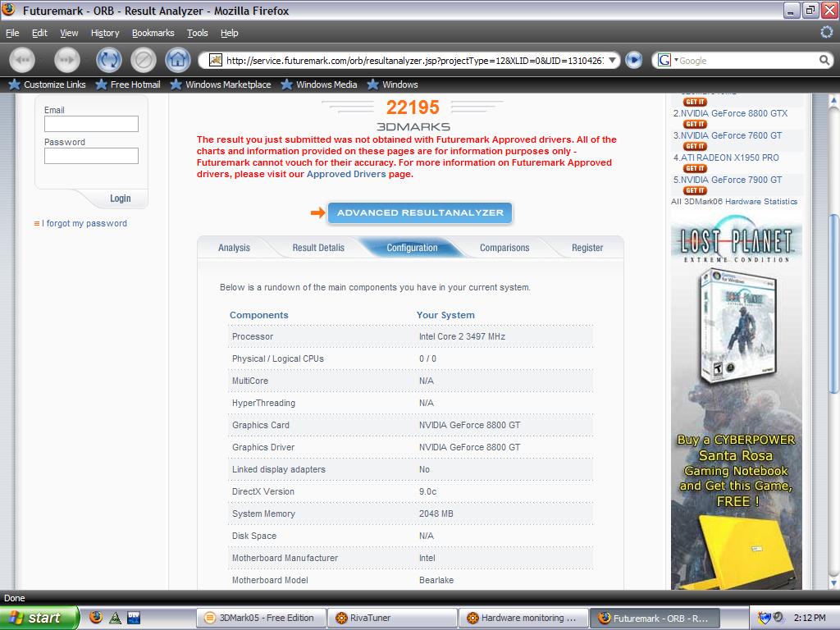Open the address bar history dropdown arrow
The image size is (840, 630).
pos(612,60)
